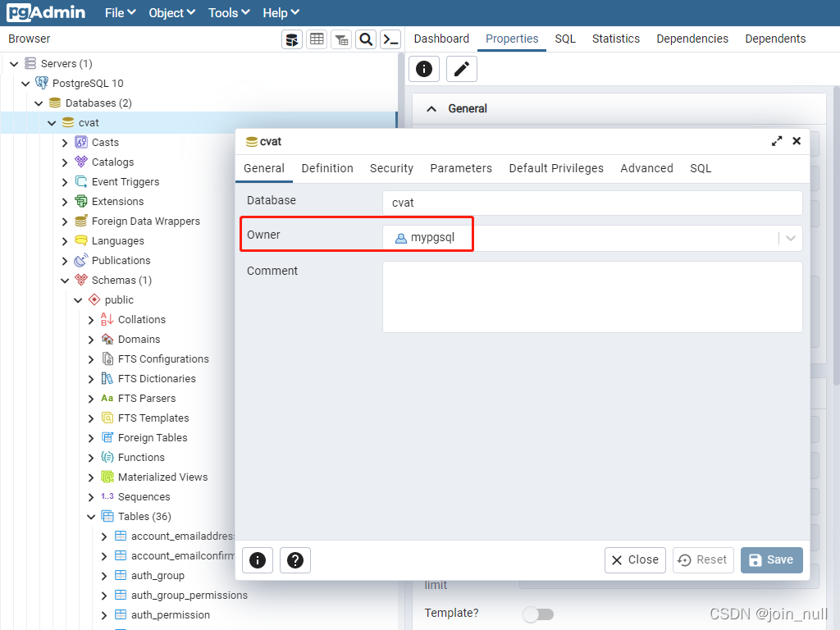Click the Database name input field
This screenshot has height=630, width=840.
click(x=592, y=203)
